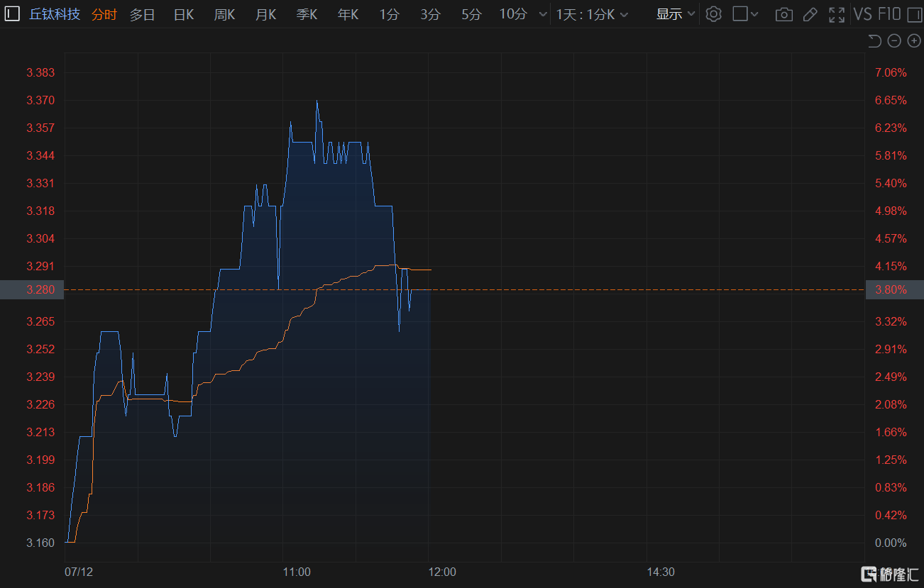Click the 格隆汇 watermark logo
924x588 pixels.
point(890,573)
